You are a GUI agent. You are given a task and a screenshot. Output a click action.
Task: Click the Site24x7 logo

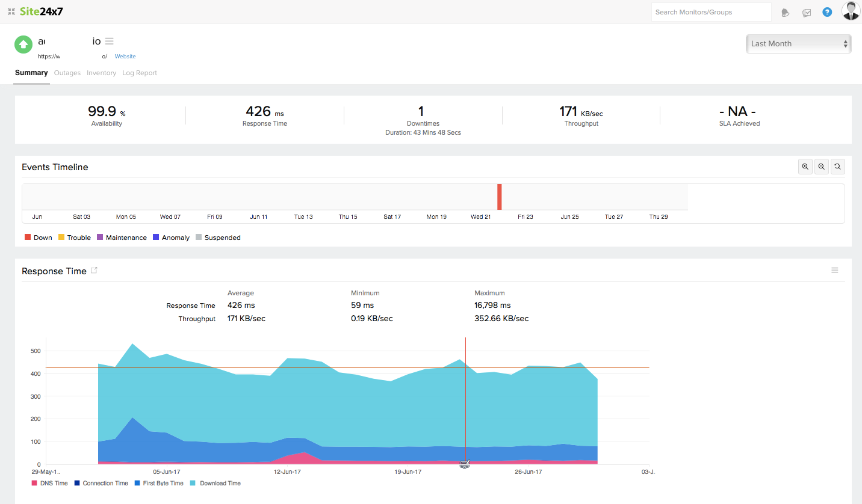tap(41, 11)
